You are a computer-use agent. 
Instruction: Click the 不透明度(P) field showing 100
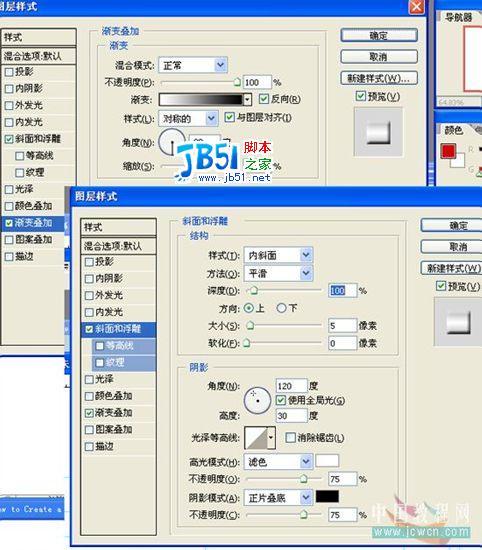pyautogui.click(x=257, y=82)
